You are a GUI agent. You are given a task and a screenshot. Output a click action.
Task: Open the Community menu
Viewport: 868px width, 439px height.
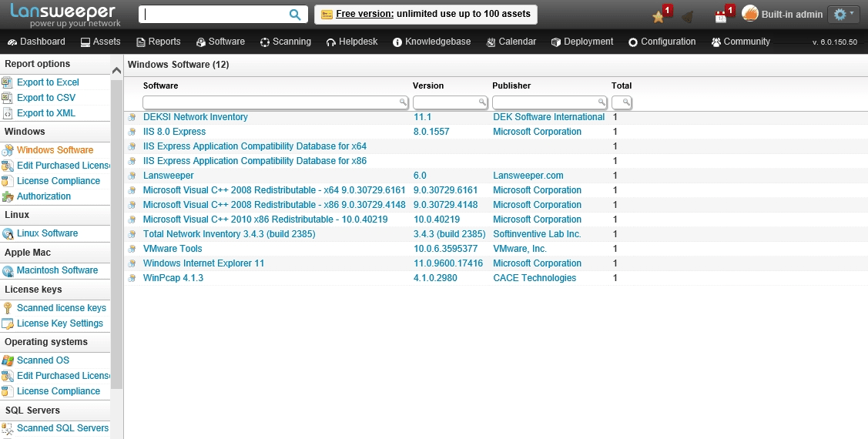(741, 42)
